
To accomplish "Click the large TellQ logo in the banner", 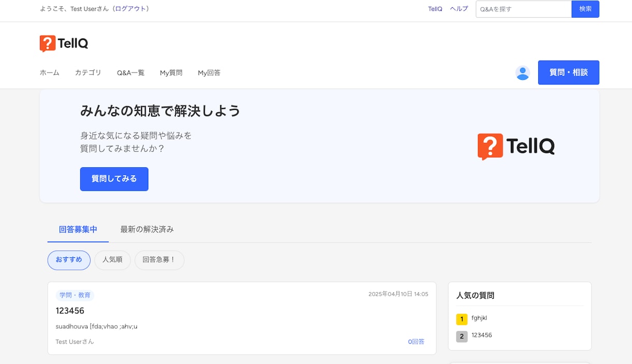I will coord(516,147).
